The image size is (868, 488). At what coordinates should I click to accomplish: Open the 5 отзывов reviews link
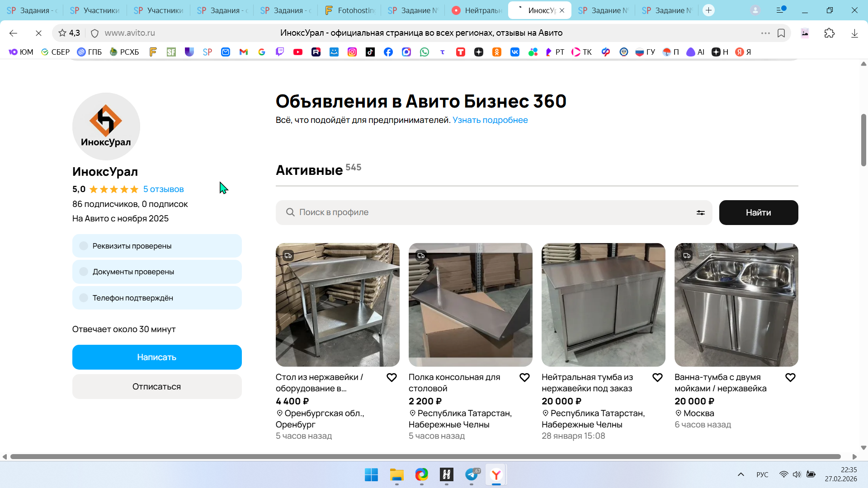(x=163, y=189)
